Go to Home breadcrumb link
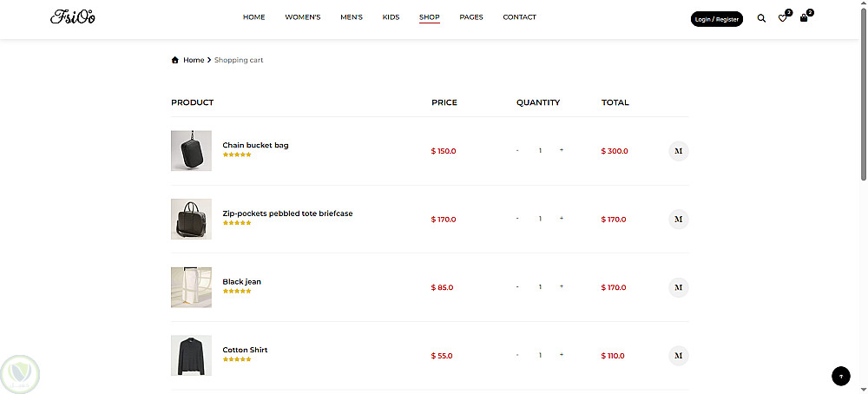The width and height of the screenshot is (868, 394). (x=194, y=60)
